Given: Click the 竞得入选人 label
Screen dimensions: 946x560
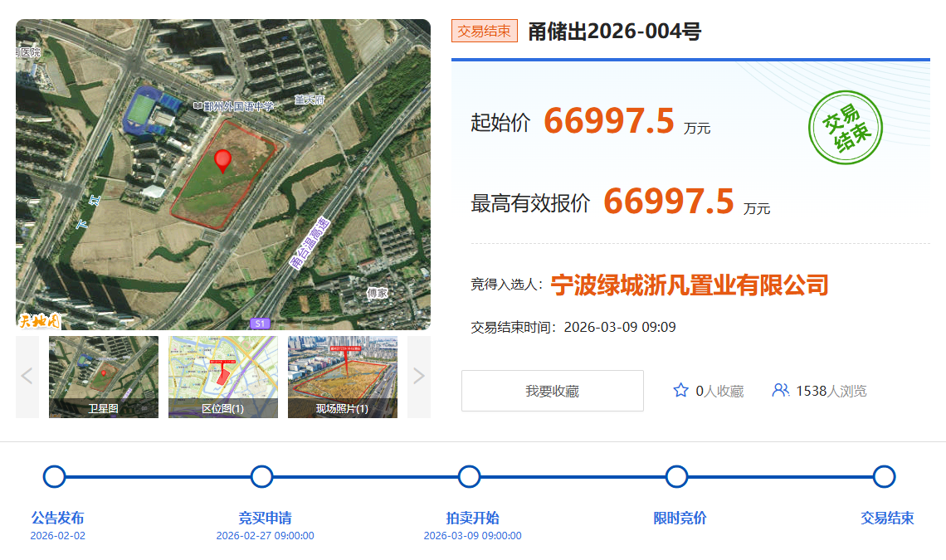Looking at the screenshot, I should (507, 285).
